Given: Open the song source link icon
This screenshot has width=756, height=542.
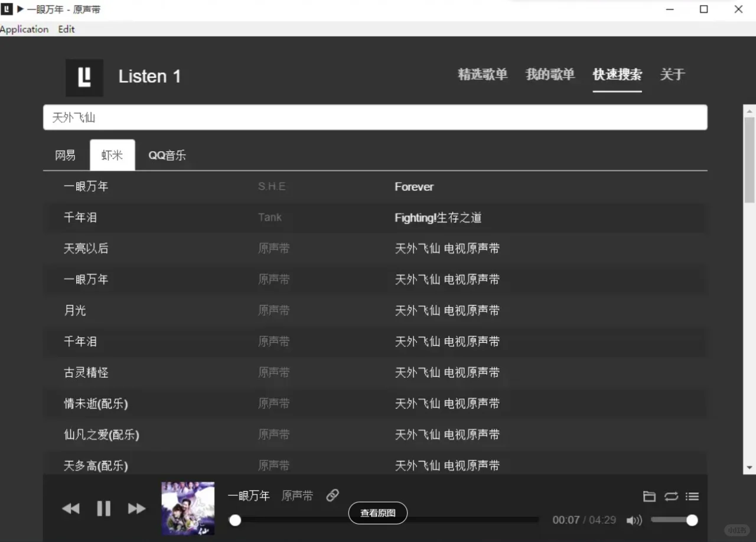Looking at the screenshot, I should pos(333,495).
